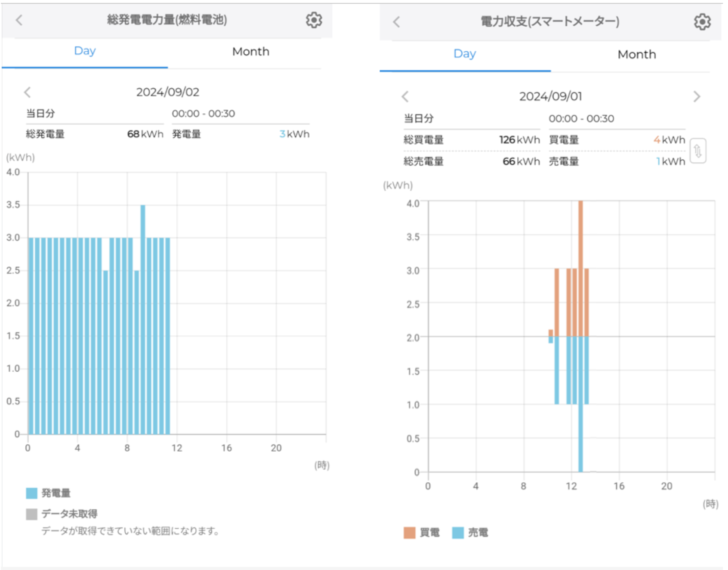Open settings gear in smart meter panel
The width and height of the screenshot is (728, 570).
(x=702, y=22)
